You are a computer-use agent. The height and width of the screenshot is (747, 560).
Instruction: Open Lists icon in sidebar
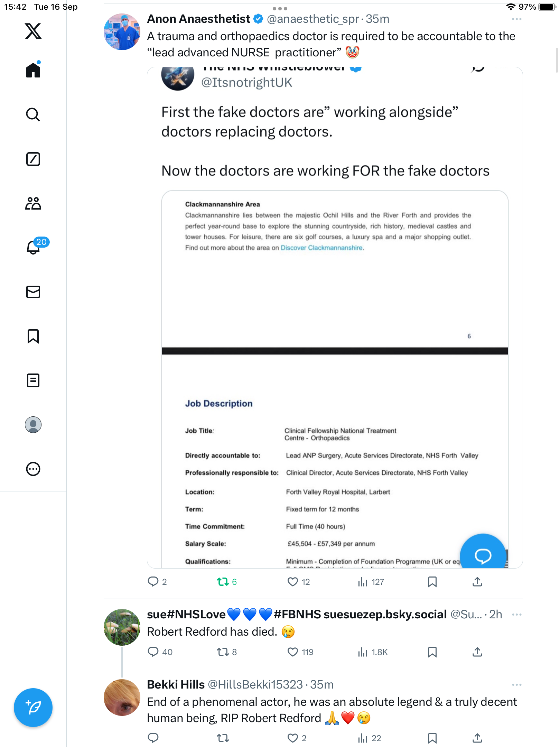[x=33, y=380]
